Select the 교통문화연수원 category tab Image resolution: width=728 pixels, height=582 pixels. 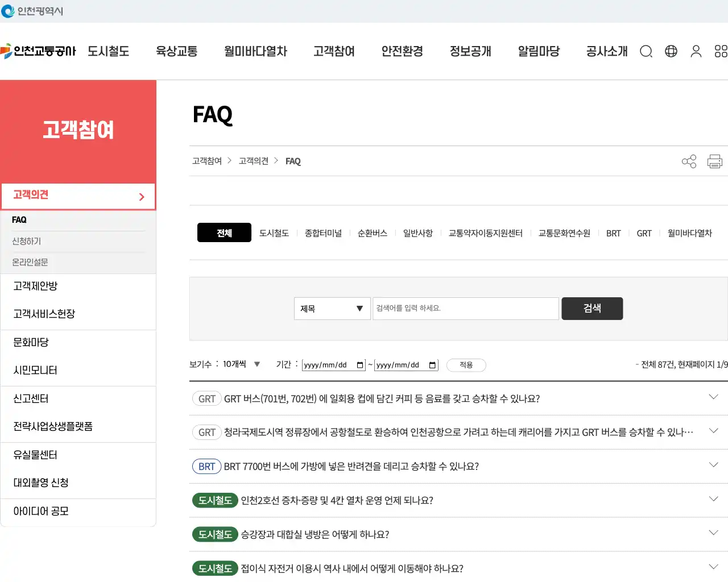click(564, 233)
